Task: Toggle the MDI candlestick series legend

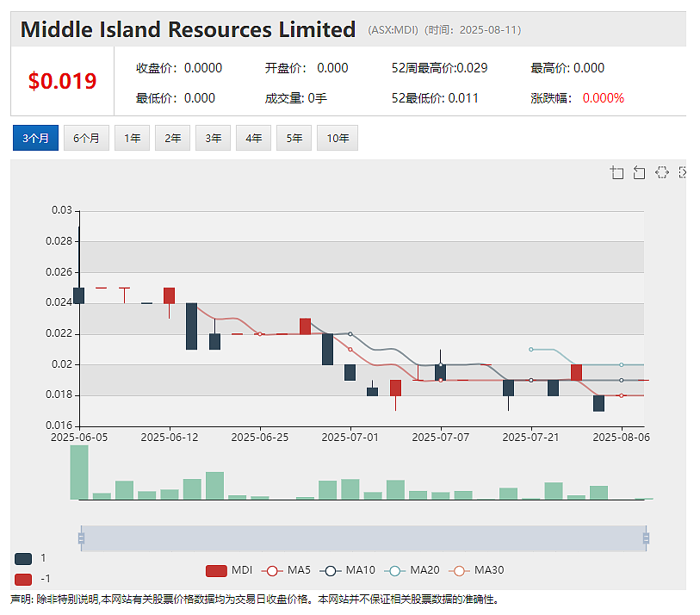Action: 229,570
